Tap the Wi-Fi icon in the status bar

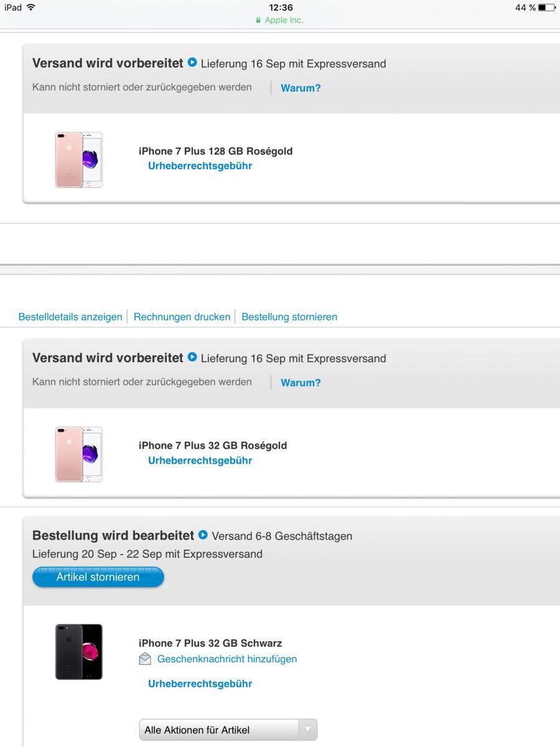[x=31, y=7]
